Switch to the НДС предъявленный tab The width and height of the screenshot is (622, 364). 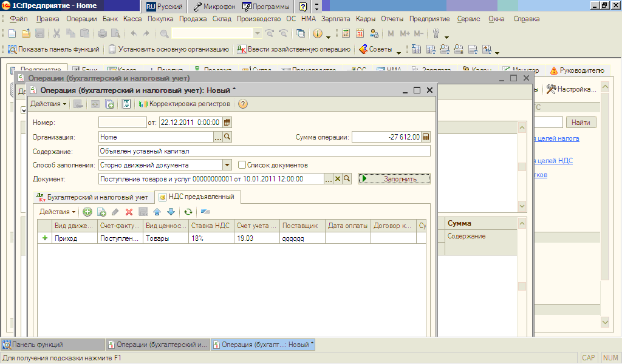click(x=197, y=197)
